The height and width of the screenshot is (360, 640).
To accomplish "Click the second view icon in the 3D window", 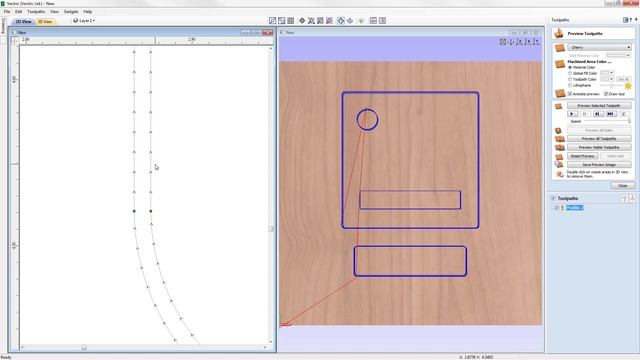I will [x=511, y=42].
